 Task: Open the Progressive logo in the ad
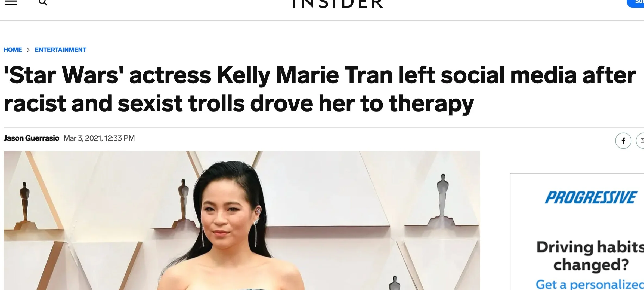[590, 197]
